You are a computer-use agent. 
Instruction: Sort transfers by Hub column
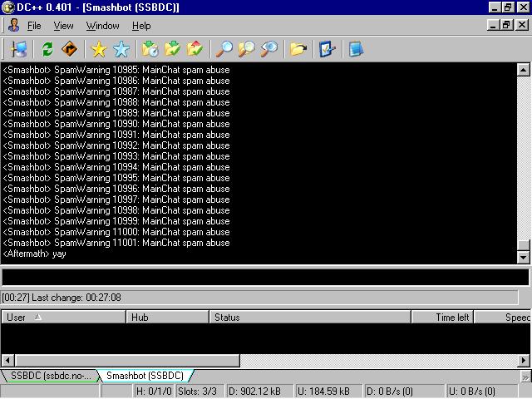(x=168, y=318)
